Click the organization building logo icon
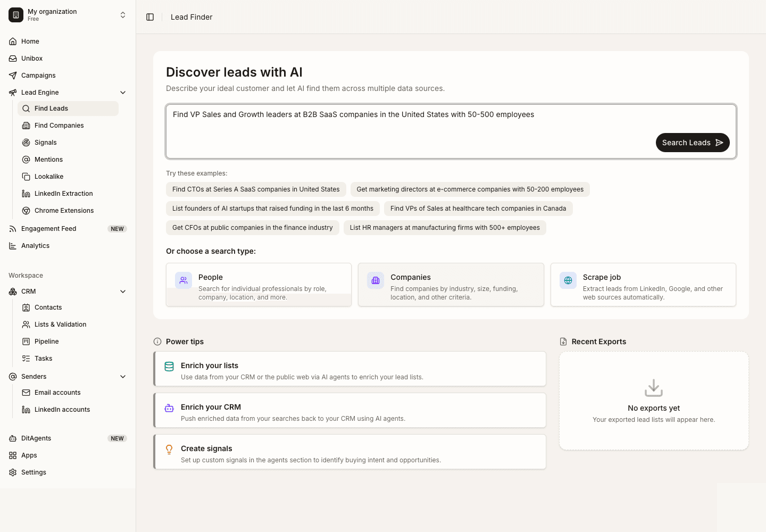The height and width of the screenshot is (532, 766). pyautogui.click(x=16, y=15)
